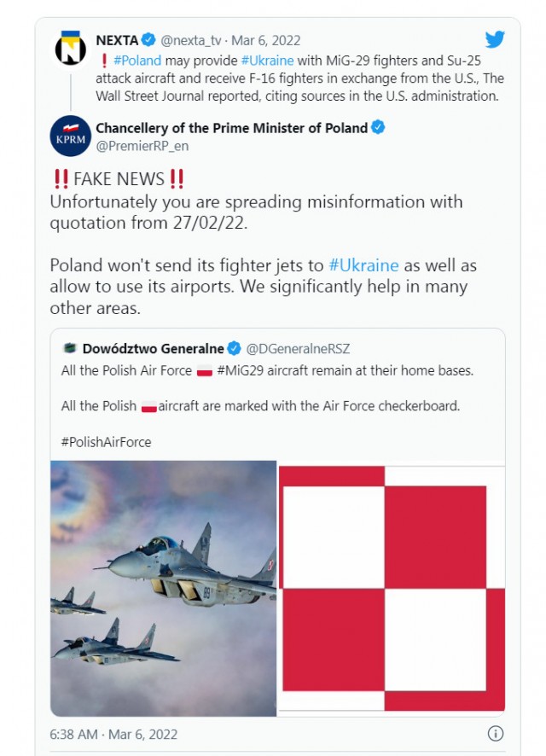
Task: Open the @nexta_tv handle
Action: coord(191,40)
